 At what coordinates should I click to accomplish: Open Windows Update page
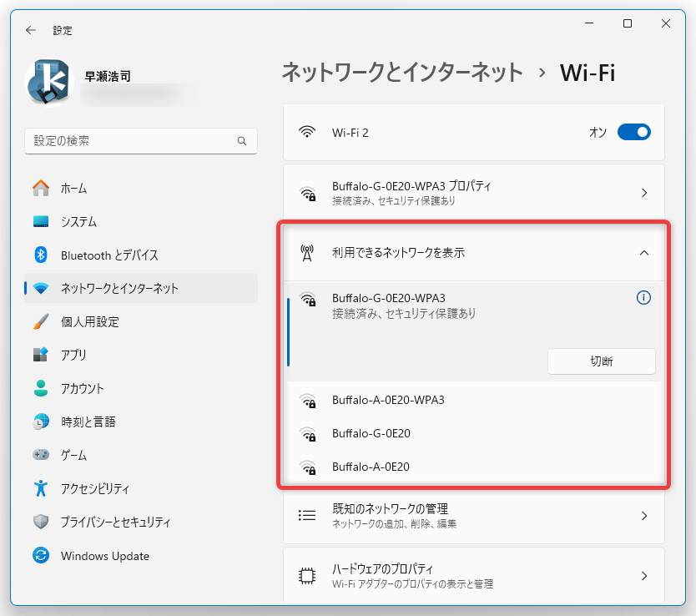[141, 555]
